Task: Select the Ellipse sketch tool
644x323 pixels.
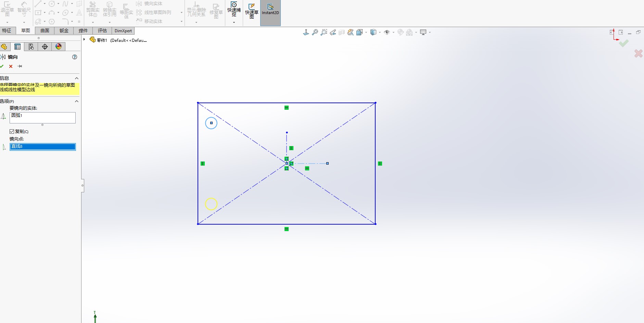Action: click(65, 13)
